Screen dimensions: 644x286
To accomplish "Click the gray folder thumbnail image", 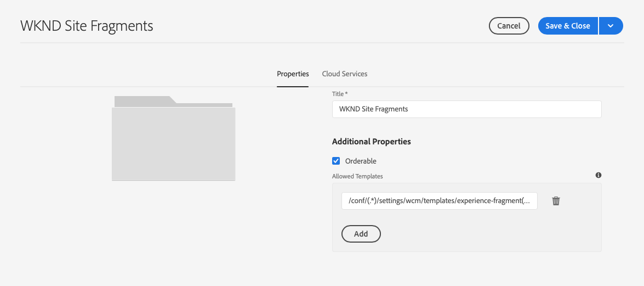I will click(173, 143).
